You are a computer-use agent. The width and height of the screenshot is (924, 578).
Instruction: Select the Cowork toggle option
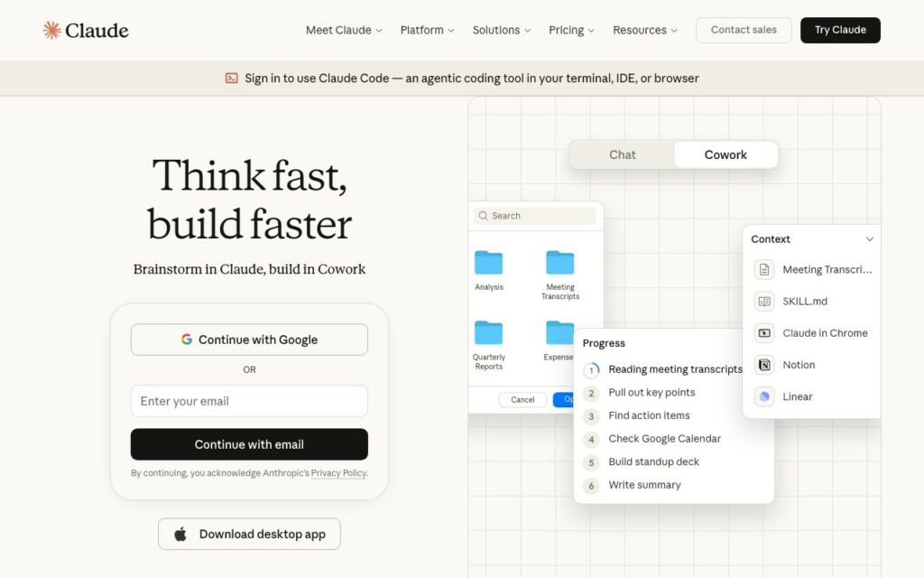pos(725,154)
